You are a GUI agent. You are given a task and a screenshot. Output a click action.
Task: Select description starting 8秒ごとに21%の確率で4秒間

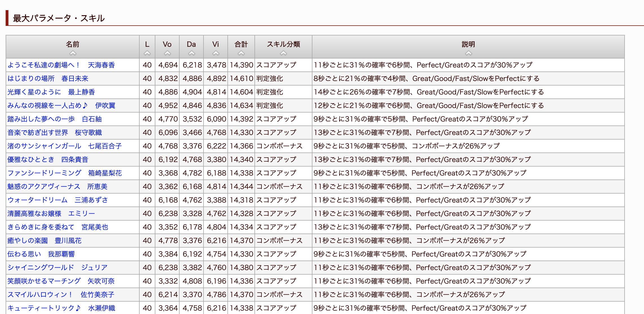[426, 78]
